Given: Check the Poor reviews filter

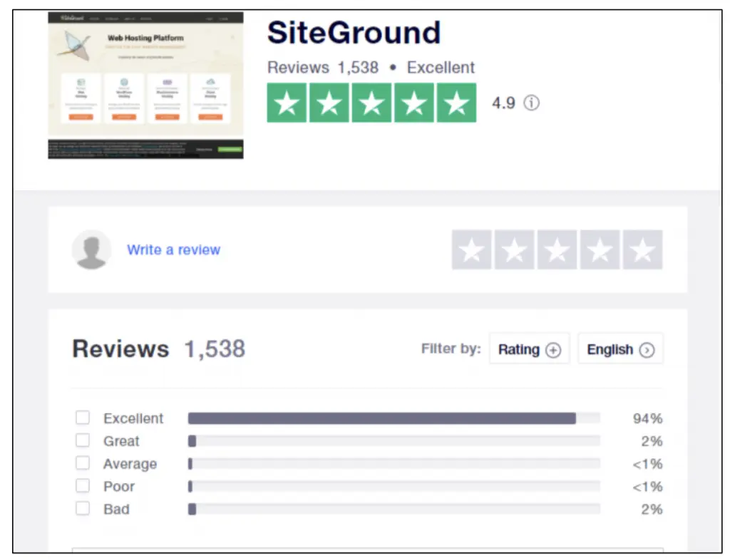Looking at the screenshot, I should click(x=83, y=486).
